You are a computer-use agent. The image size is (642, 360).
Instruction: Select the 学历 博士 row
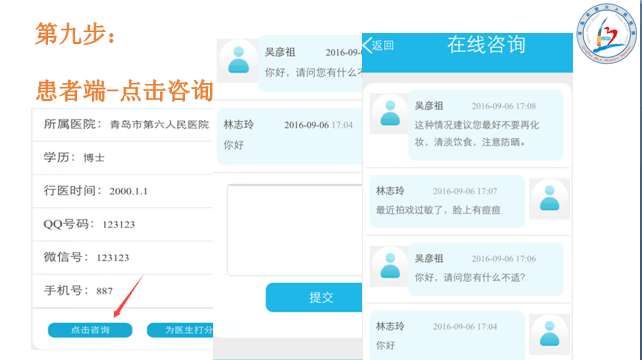[122, 158]
